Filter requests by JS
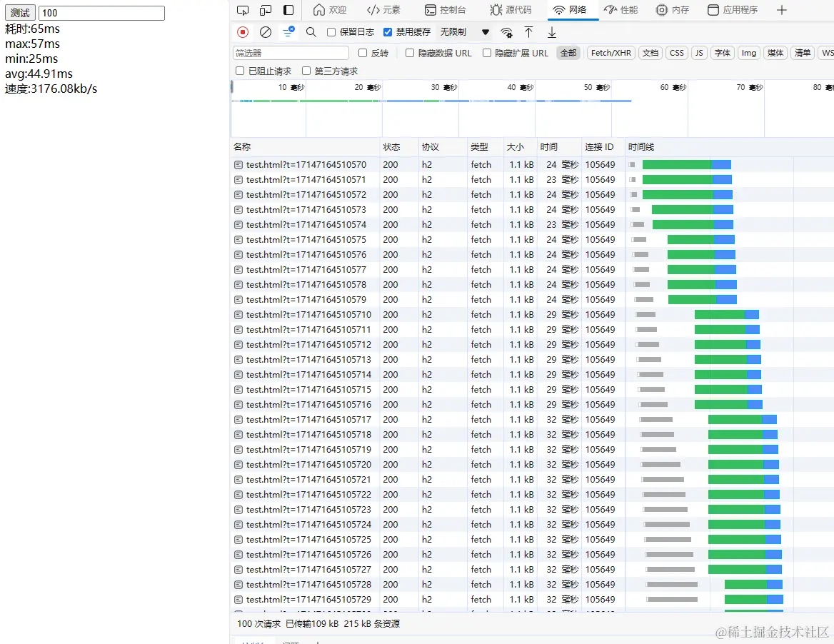834x644 pixels. click(x=699, y=53)
